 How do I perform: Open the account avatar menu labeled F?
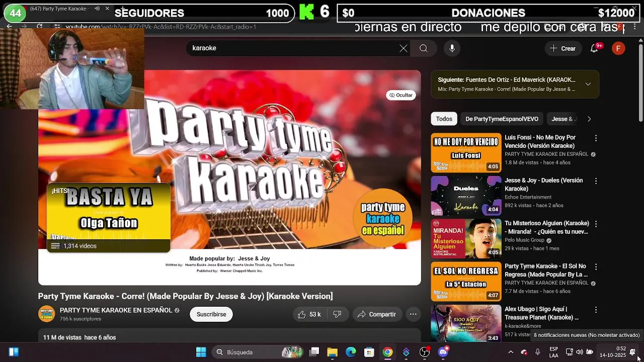[x=618, y=48]
